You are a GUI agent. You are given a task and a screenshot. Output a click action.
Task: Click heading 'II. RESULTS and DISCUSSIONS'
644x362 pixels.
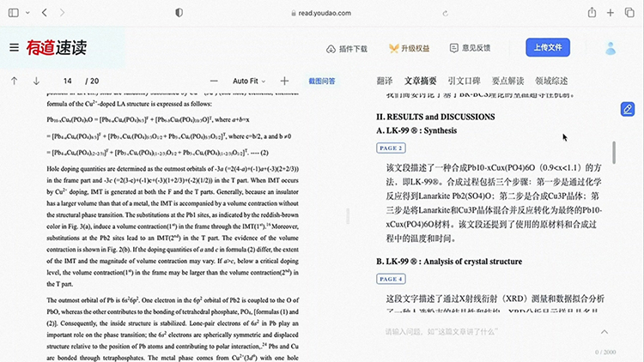(x=435, y=117)
